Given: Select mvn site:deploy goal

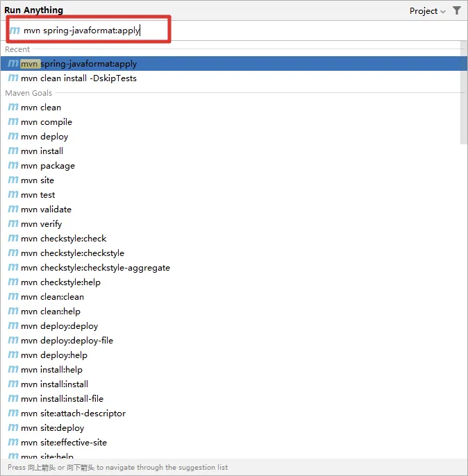Looking at the screenshot, I should pyautogui.click(x=231, y=428).
